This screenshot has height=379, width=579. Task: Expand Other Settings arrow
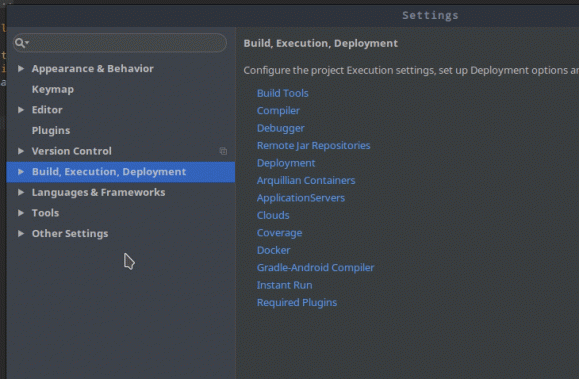point(21,234)
